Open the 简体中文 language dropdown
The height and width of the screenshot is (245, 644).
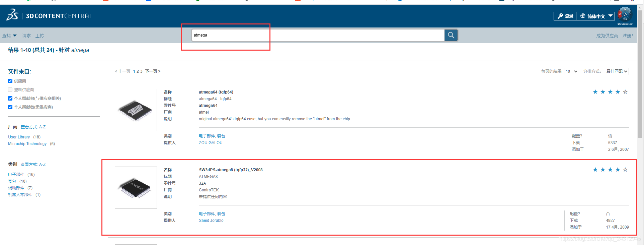coord(596,16)
